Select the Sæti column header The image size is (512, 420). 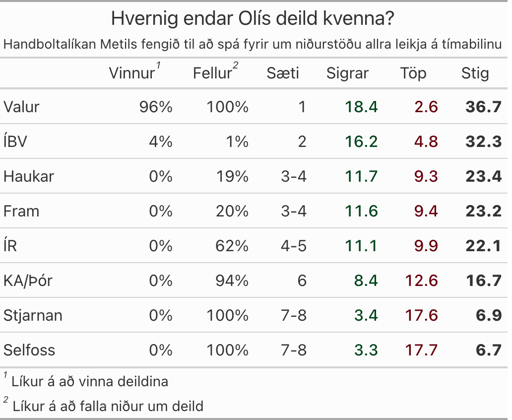[x=283, y=73]
